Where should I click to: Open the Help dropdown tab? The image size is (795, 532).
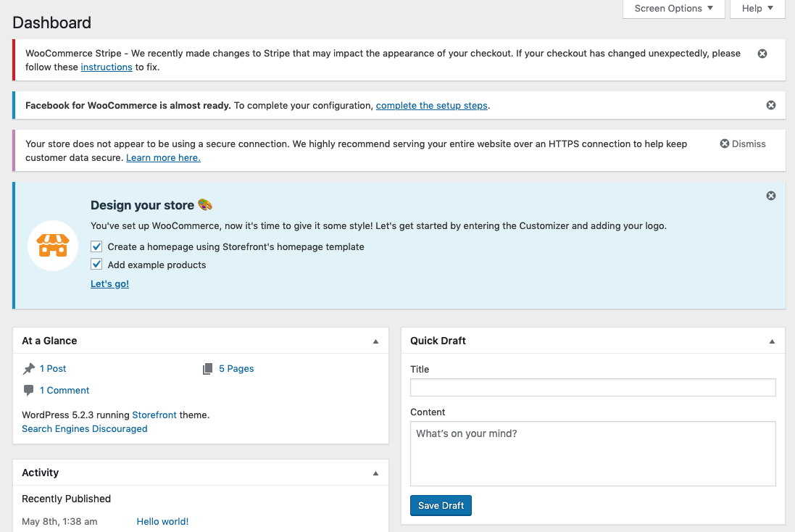[757, 9]
